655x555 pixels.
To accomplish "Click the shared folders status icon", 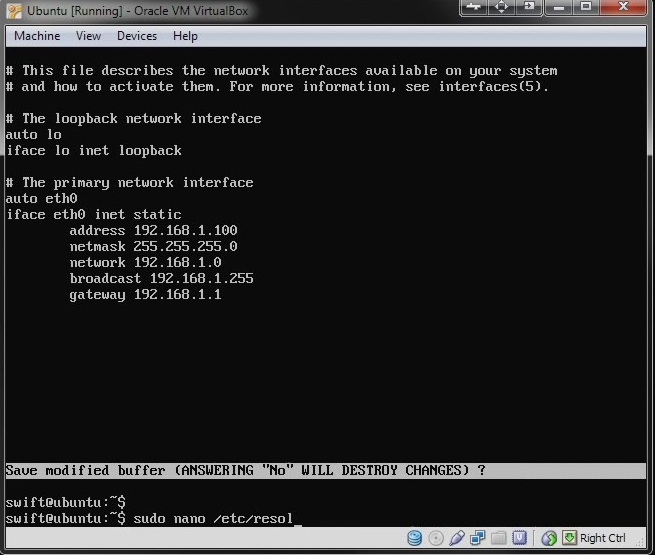I will point(498,538).
